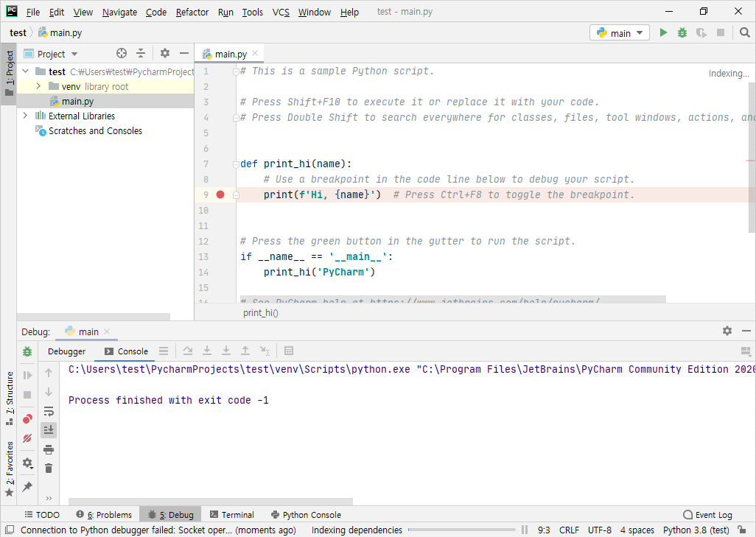
Task: Collapse all in Project panel toolbar
Action: click(x=141, y=54)
